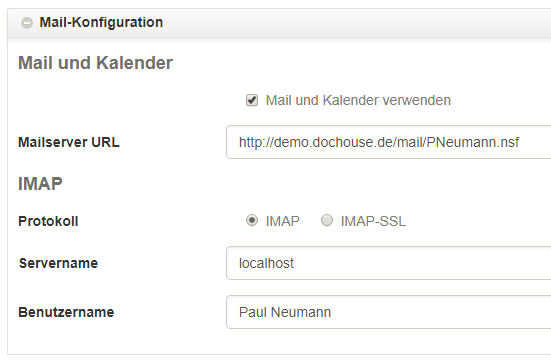Click the Servername field label
The height and width of the screenshot is (364, 551).
pos(58,263)
